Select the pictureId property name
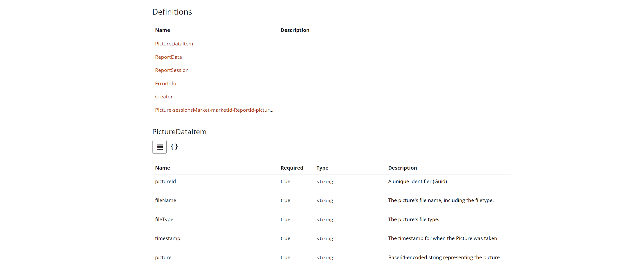 (165, 181)
